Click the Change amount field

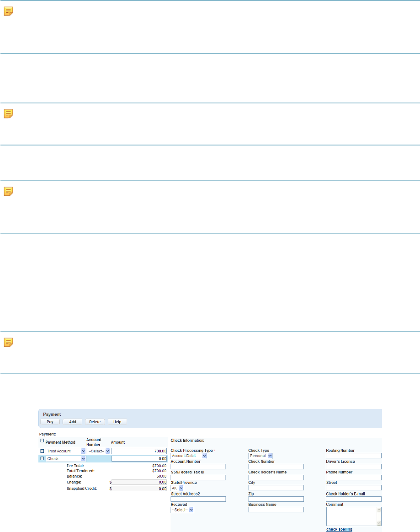click(139, 482)
